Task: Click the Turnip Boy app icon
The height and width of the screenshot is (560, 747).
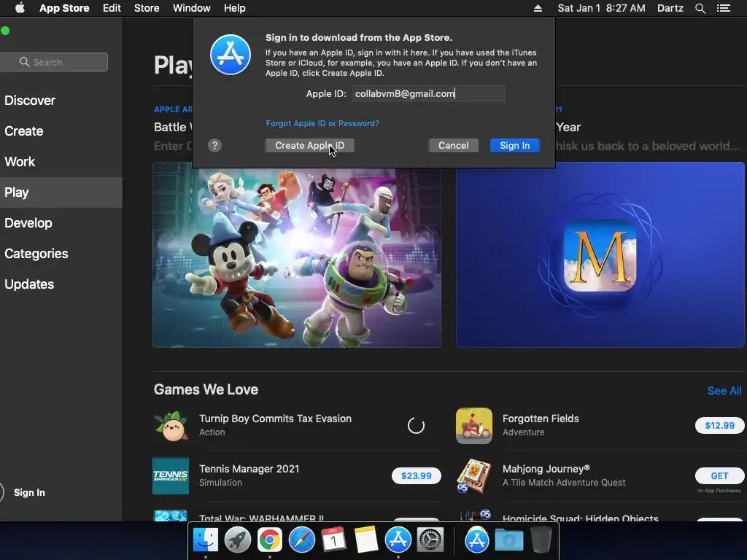Action: (x=171, y=426)
